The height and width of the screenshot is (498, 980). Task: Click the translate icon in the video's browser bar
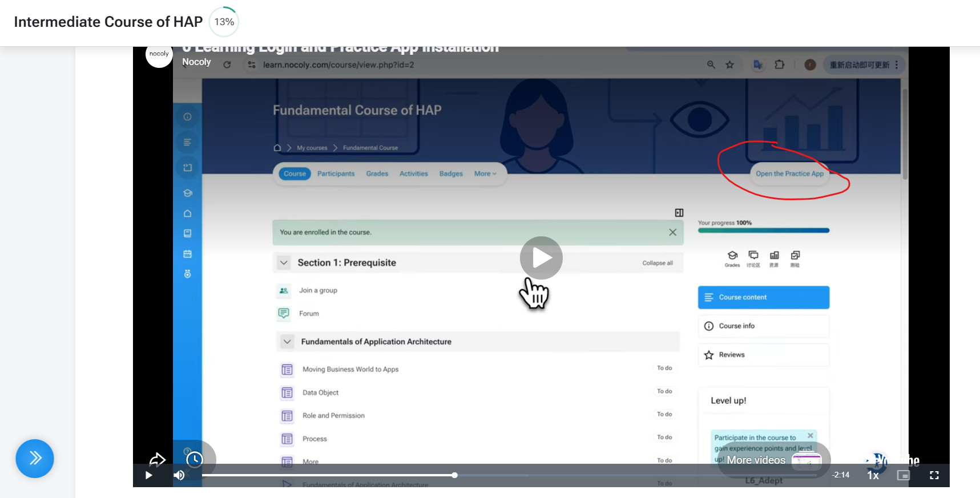point(758,64)
